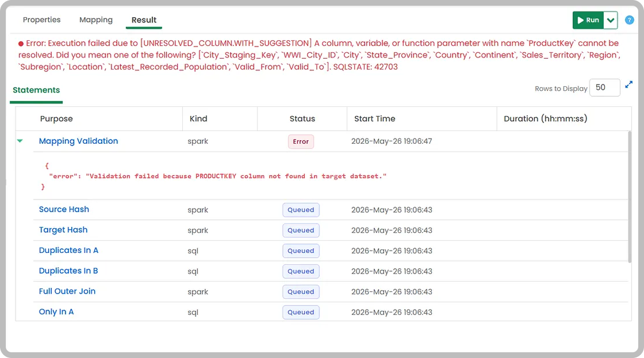Viewport: 644px width, 358px height.
Task: Open the Run button dropdown arrow
Action: (x=611, y=20)
